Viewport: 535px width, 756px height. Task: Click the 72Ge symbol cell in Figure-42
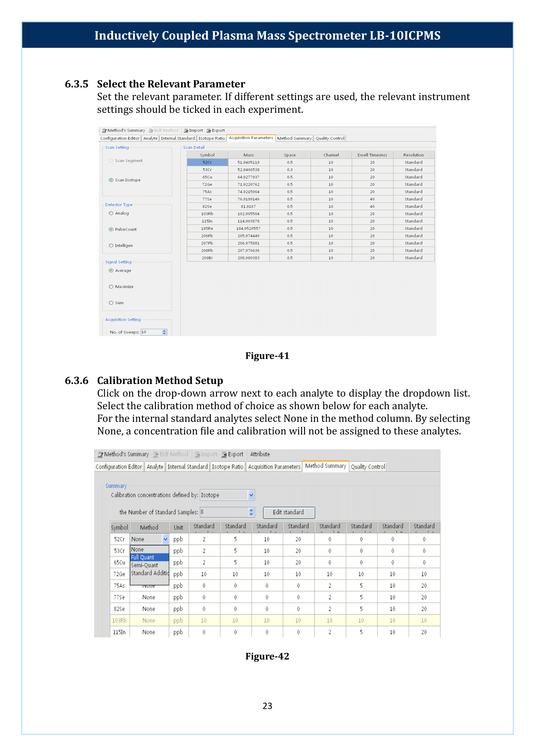coord(120,574)
